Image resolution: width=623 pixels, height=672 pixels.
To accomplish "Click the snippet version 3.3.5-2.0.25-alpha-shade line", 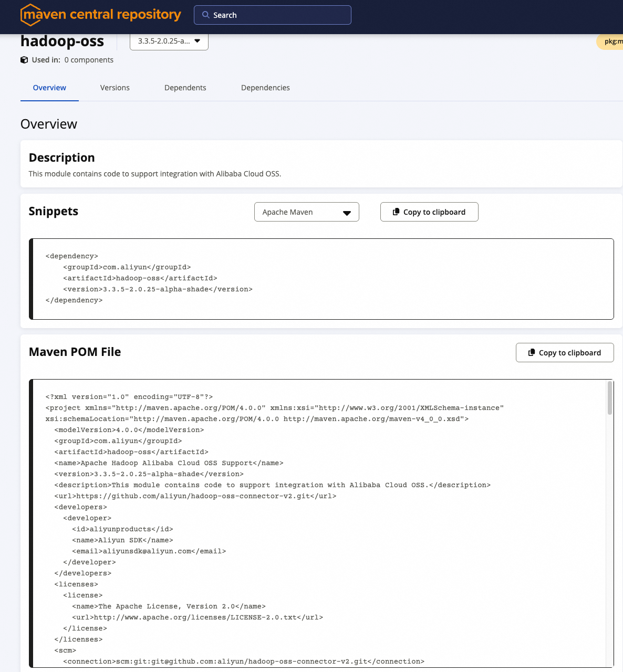I will 158,289.
